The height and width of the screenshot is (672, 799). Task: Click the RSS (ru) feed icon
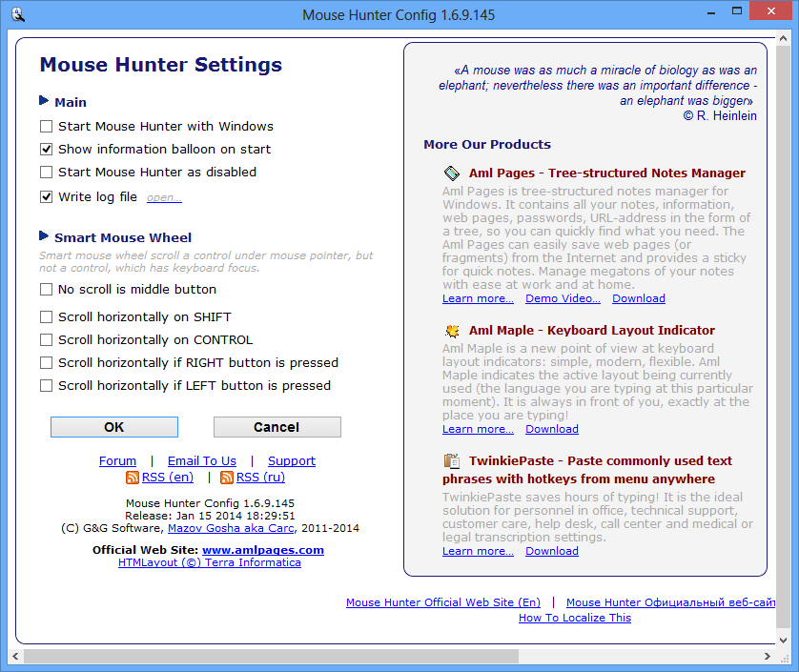(x=227, y=478)
